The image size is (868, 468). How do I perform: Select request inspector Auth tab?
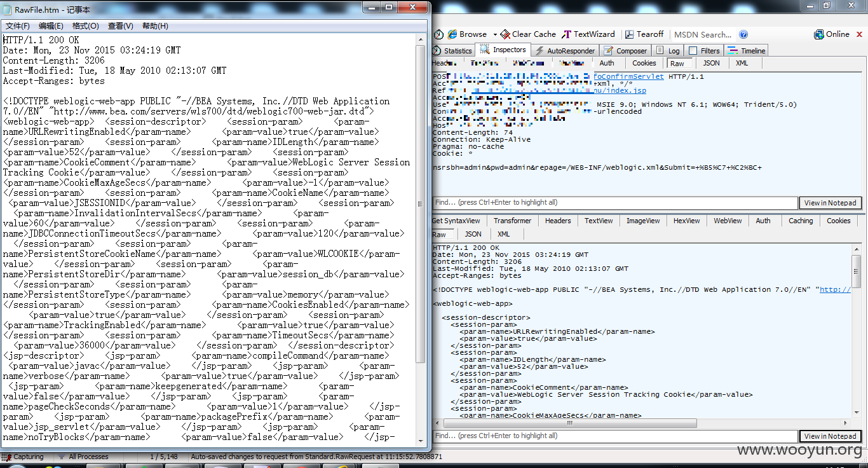click(x=607, y=63)
